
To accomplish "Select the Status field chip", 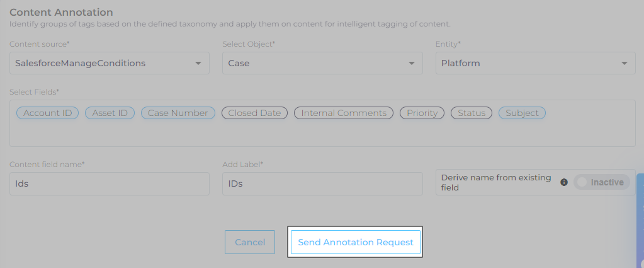I will pos(472,113).
